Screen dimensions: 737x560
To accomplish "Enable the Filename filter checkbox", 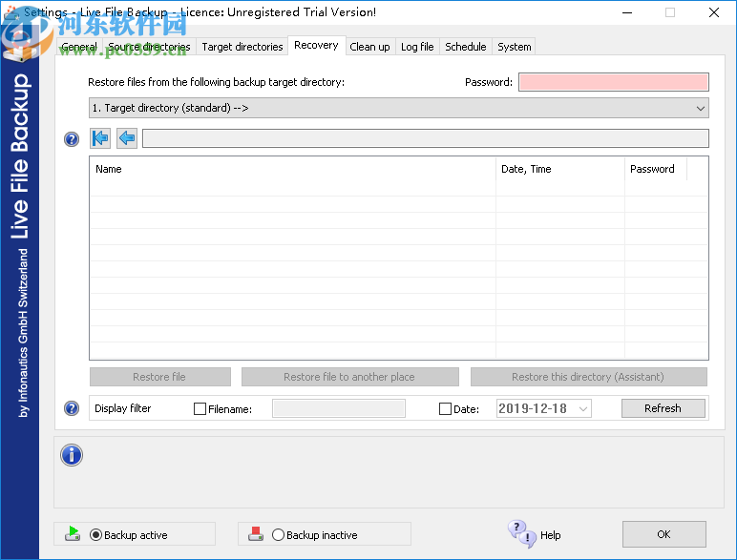I will (x=200, y=408).
